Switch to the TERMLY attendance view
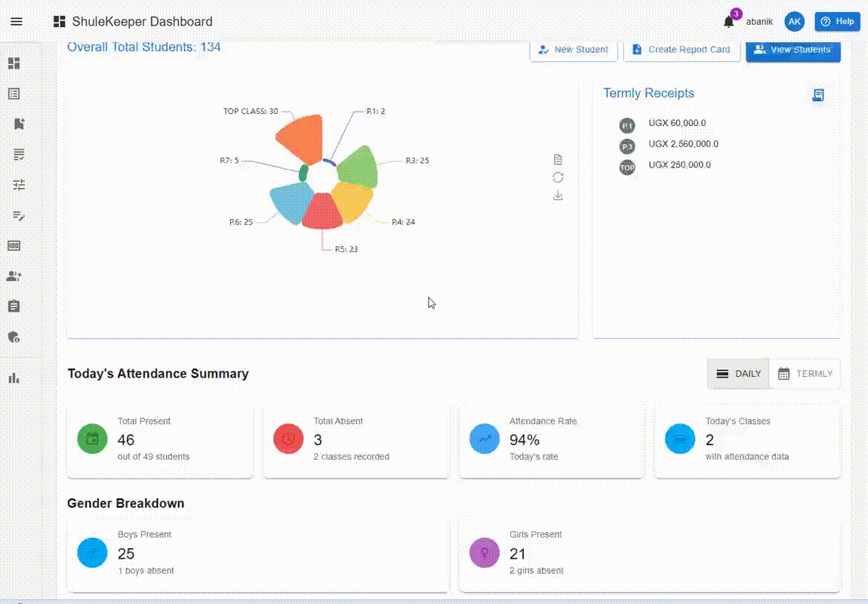 pos(805,373)
